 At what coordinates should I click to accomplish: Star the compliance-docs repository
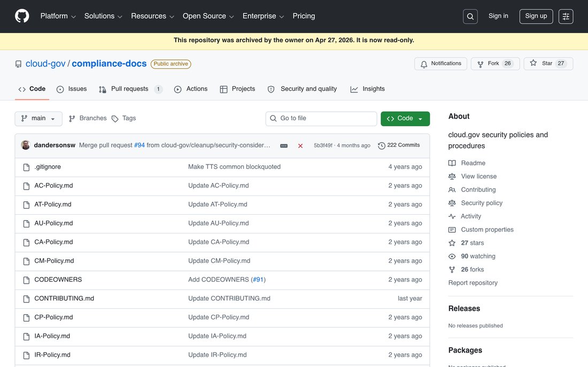[548, 64]
